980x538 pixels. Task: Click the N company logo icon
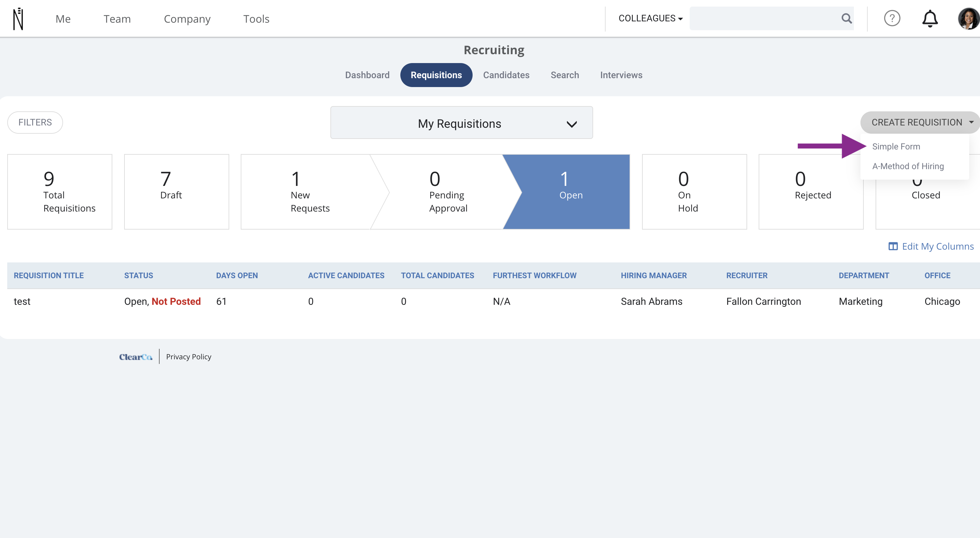click(18, 19)
